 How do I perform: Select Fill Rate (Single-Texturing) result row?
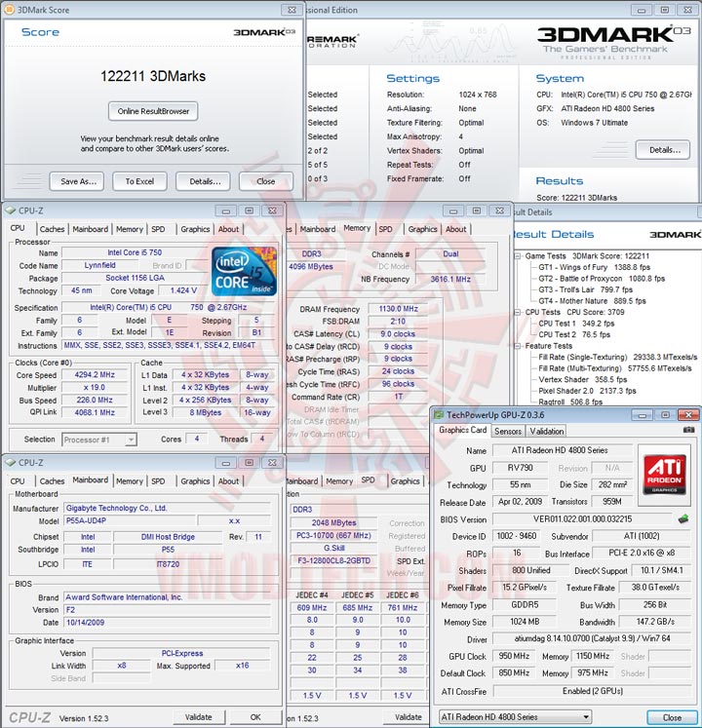(618, 357)
